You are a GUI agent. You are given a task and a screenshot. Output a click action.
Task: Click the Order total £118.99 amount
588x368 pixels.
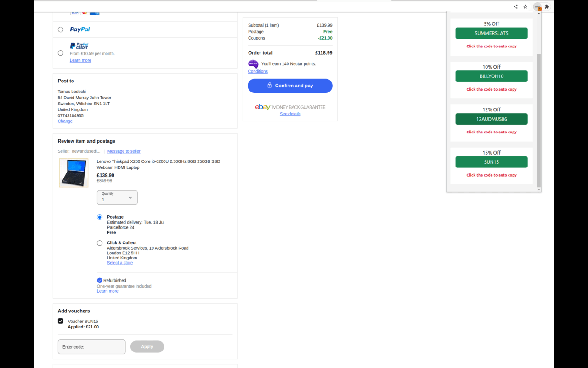coord(323,53)
